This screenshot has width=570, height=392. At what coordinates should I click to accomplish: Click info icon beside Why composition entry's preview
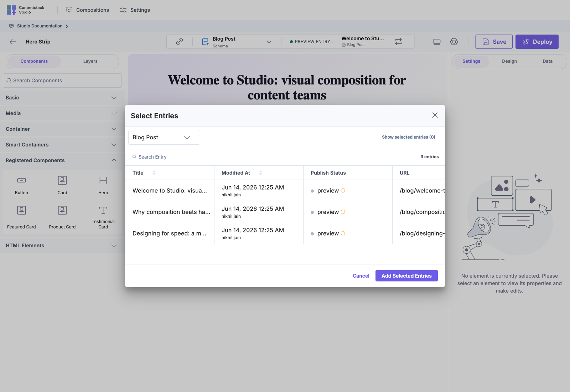(343, 212)
